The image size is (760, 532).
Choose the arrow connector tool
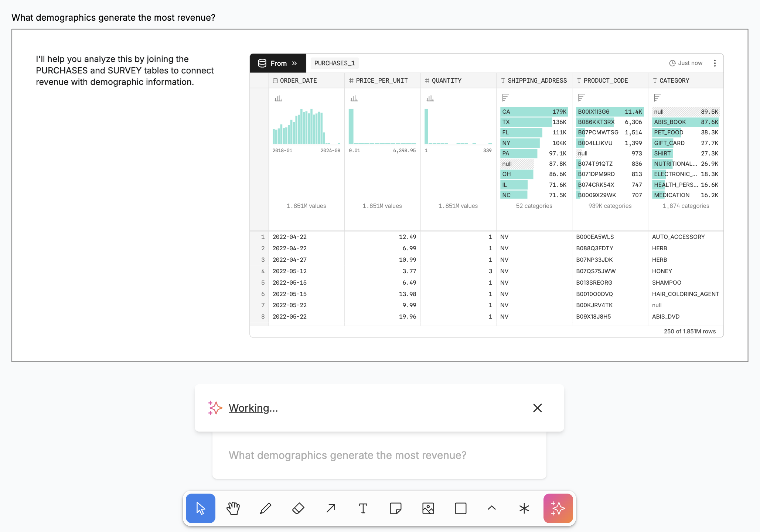(330, 508)
